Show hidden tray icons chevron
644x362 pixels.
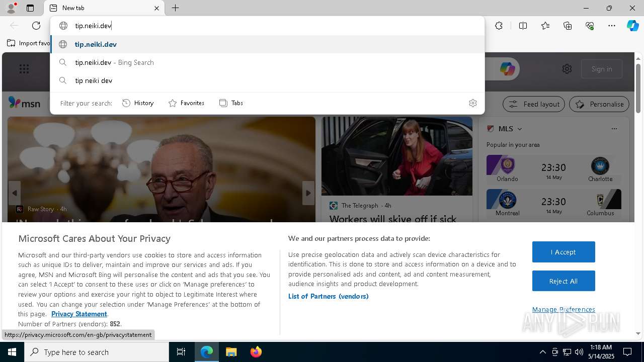(542, 352)
